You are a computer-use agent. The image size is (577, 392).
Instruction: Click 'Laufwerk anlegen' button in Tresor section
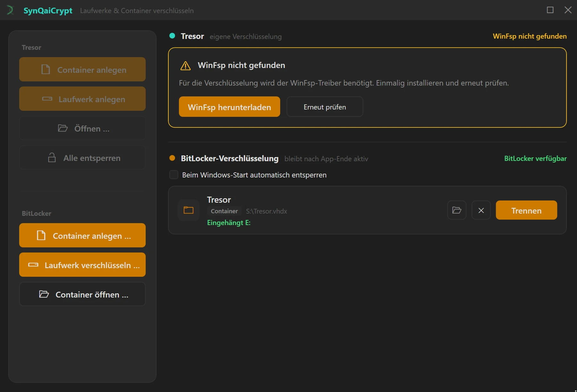pos(82,99)
